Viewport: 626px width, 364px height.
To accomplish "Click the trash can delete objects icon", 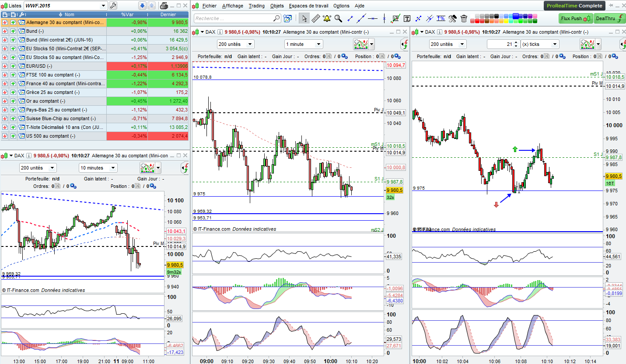I will coord(464,18).
